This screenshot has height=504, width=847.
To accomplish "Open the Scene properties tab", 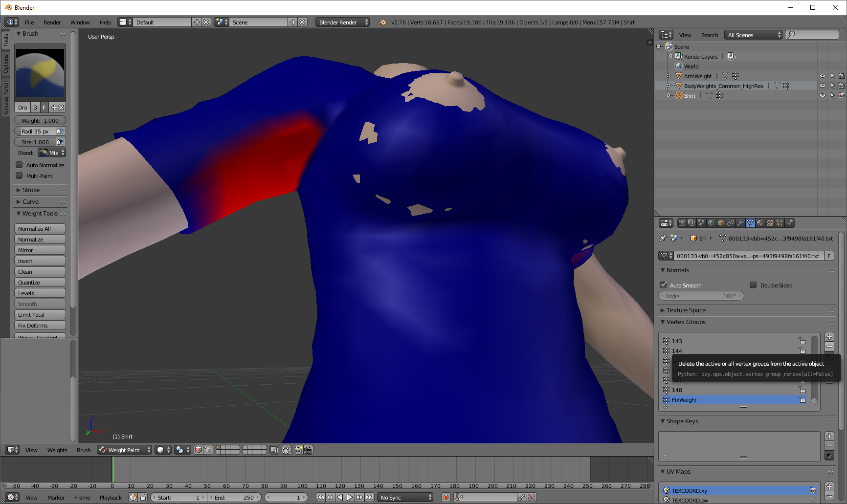I will pos(701,223).
